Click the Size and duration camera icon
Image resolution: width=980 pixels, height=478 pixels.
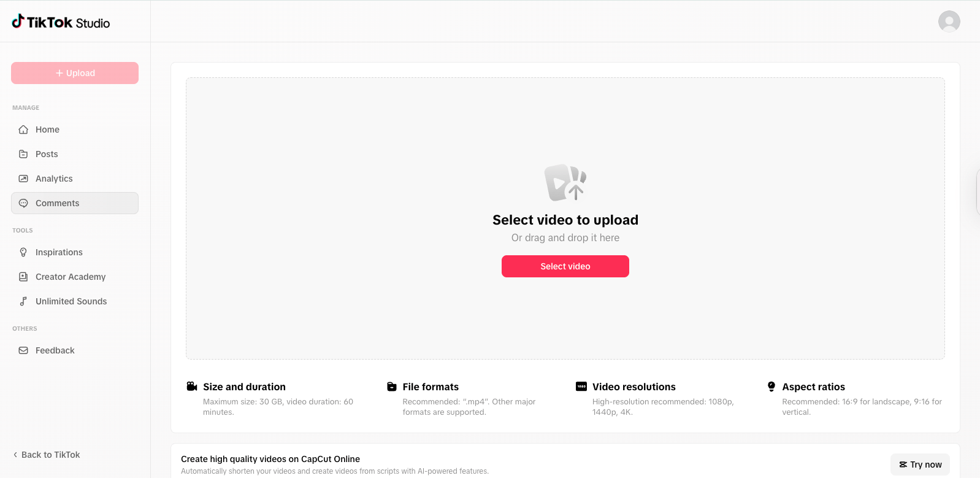pyautogui.click(x=192, y=387)
